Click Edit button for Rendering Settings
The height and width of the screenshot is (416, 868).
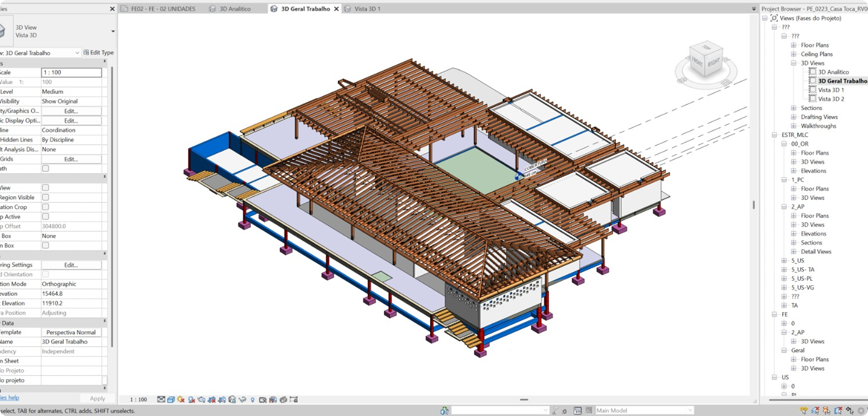(71, 265)
